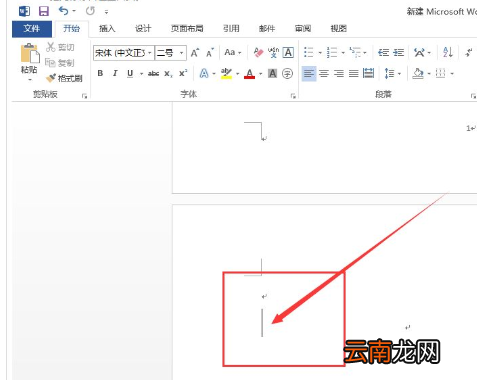This screenshot has height=380, width=477.
Task: Click the increase indent icon
Action: click(398, 52)
